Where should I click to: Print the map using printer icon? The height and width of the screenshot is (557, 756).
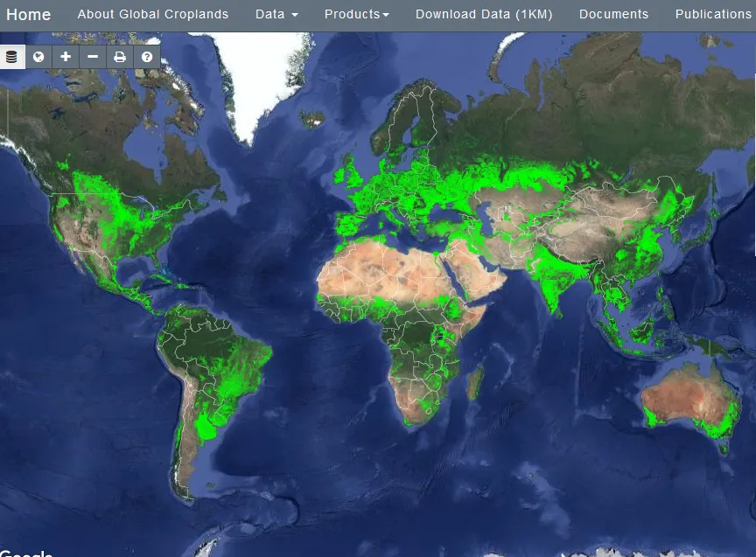coord(120,57)
